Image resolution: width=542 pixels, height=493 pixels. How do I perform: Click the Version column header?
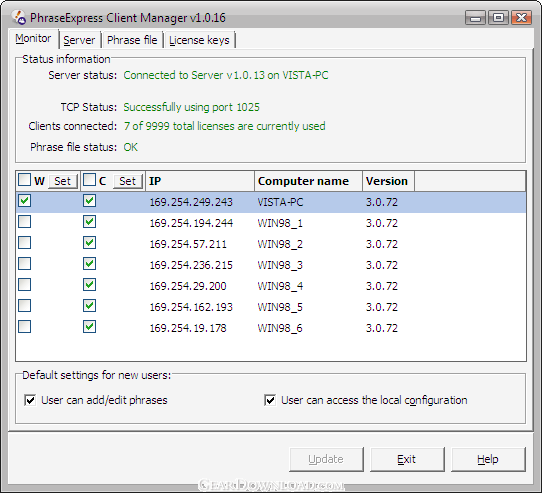388,181
